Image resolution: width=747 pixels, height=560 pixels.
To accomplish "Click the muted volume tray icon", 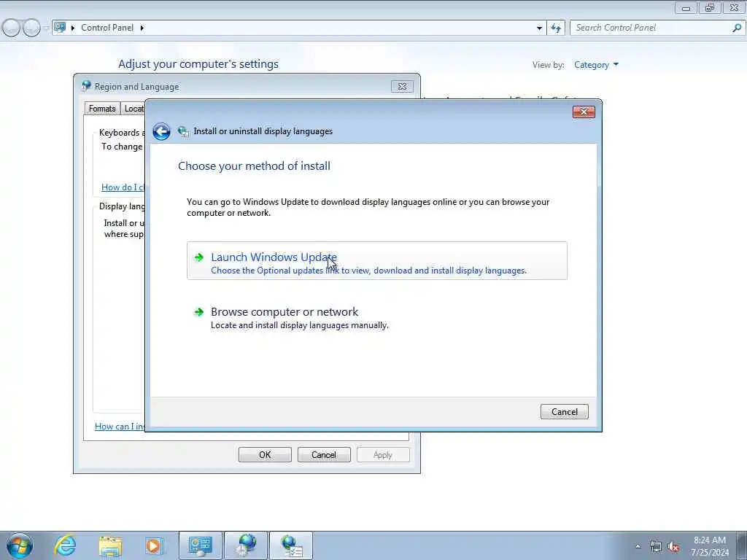I will (673, 547).
